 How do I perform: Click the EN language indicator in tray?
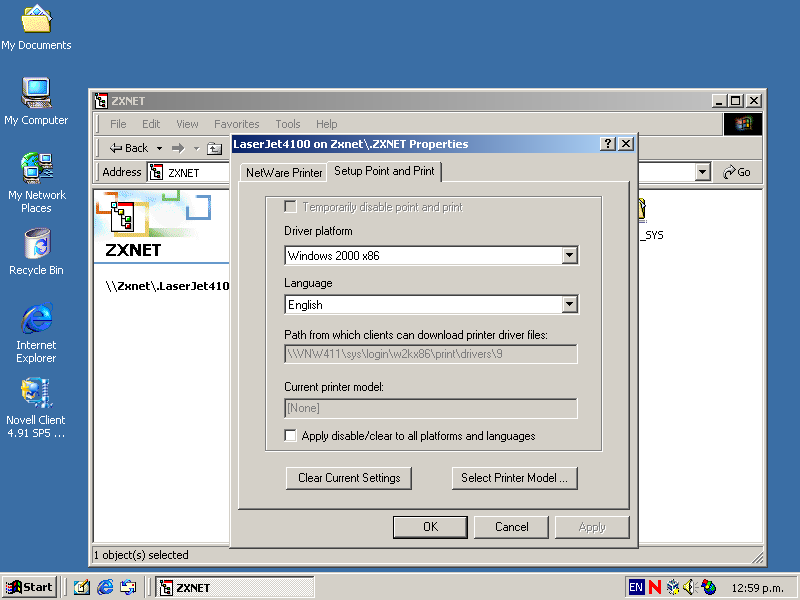coord(636,587)
